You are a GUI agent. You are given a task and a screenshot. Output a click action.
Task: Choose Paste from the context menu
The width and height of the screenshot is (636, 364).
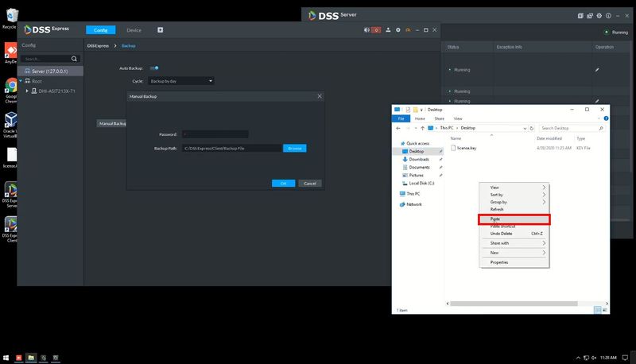click(x=514, y=219)
